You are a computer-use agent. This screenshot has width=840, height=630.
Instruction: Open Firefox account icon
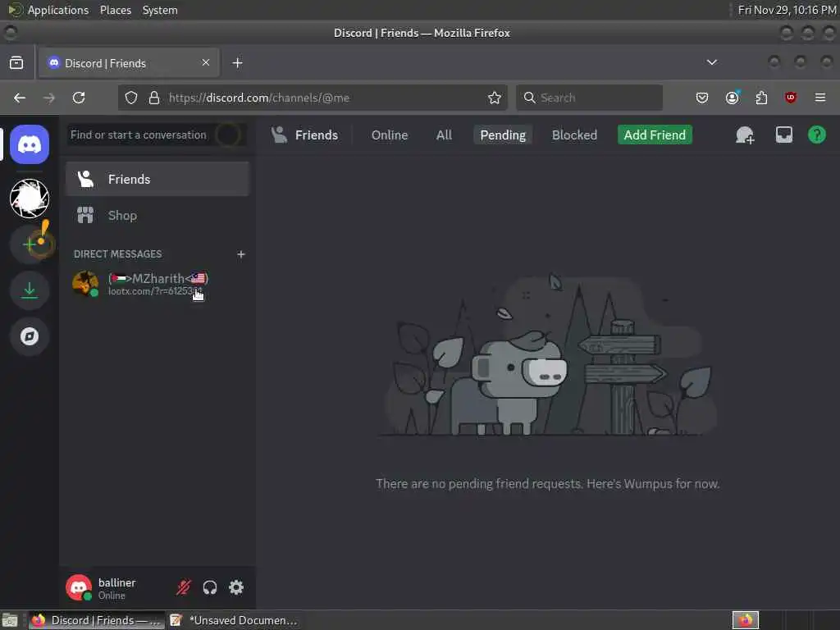click(x=732, y=98)
